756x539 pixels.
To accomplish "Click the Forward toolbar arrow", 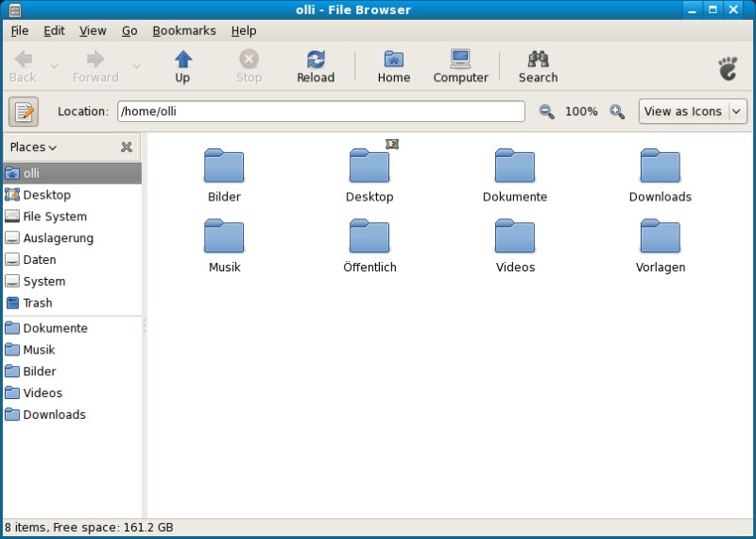I will click(x=95, y=66).
